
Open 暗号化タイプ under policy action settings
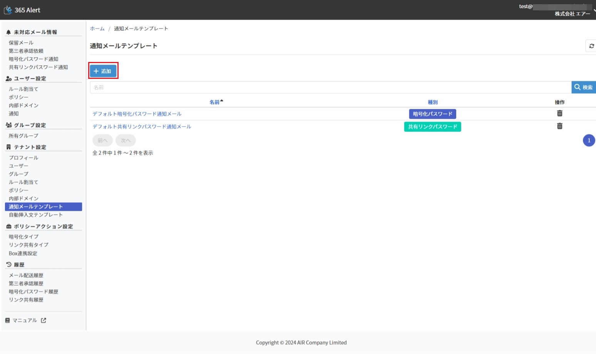coord(23,237)
